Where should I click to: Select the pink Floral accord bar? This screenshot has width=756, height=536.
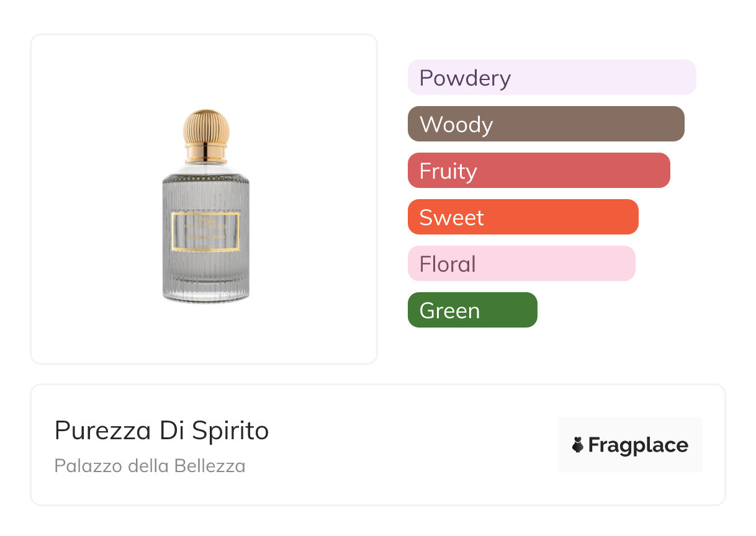pos(521,264)
